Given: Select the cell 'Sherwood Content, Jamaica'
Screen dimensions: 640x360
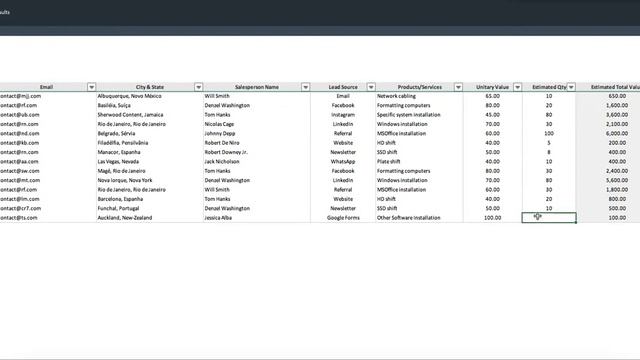Looking at the screenshot, I should coord(150,115).
